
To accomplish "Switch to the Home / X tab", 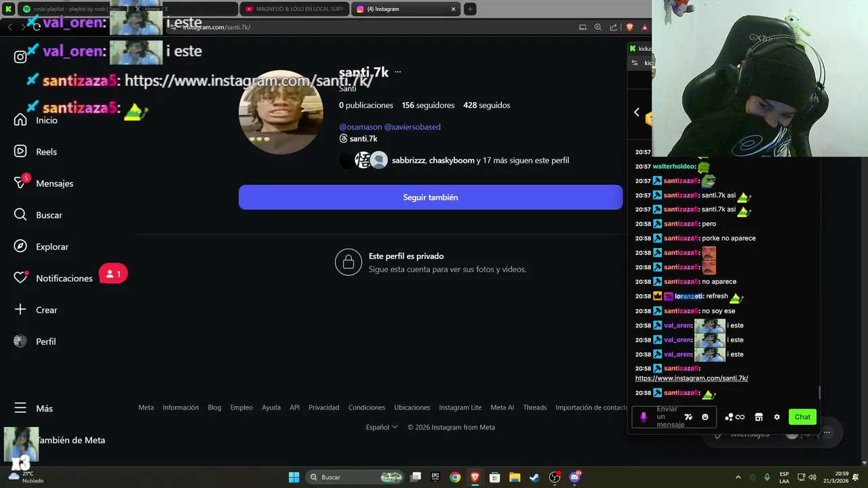I will coord(183,9).
